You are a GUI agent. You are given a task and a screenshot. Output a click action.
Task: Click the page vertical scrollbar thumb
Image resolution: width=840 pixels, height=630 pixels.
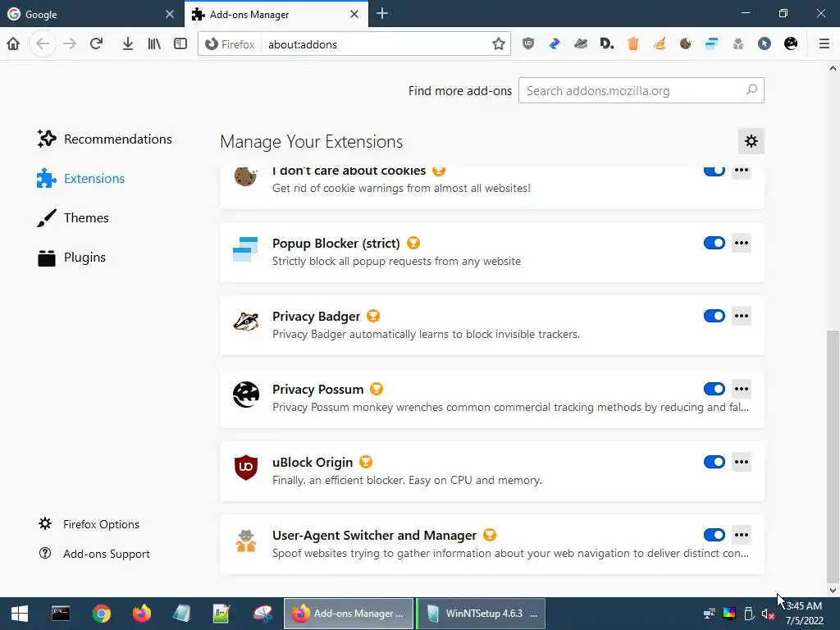click(833, 456)
